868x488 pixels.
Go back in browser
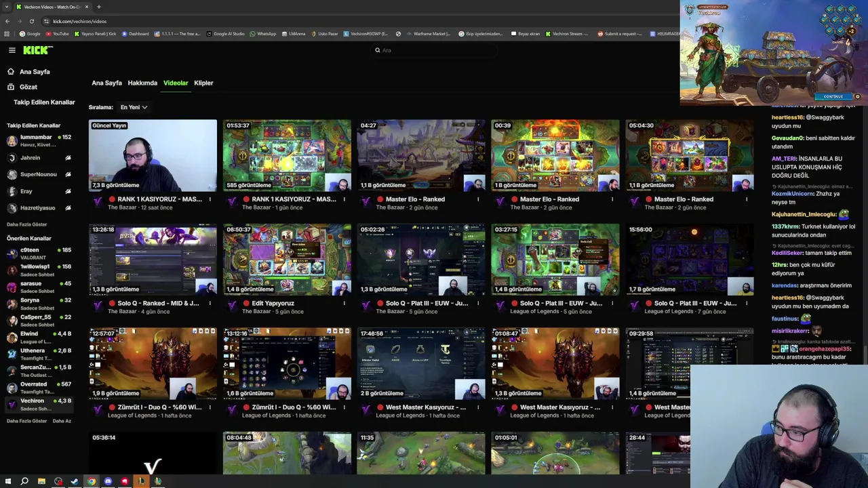click(x=7, y=21)
